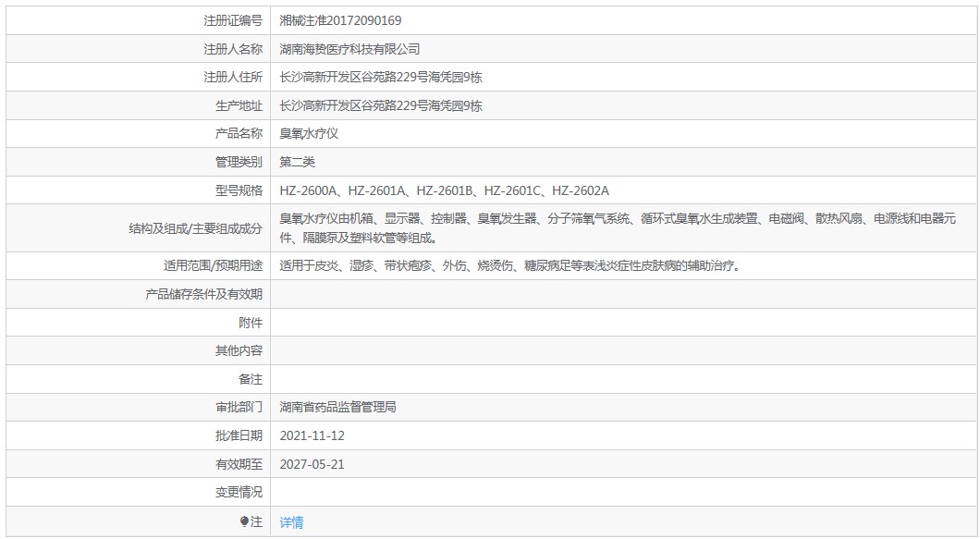Click the 注册人名称 label

coord(233,49)
